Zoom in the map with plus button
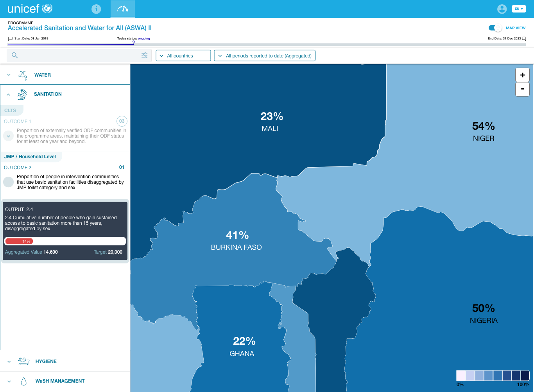The image size is (534, 392). coord(523,75)
